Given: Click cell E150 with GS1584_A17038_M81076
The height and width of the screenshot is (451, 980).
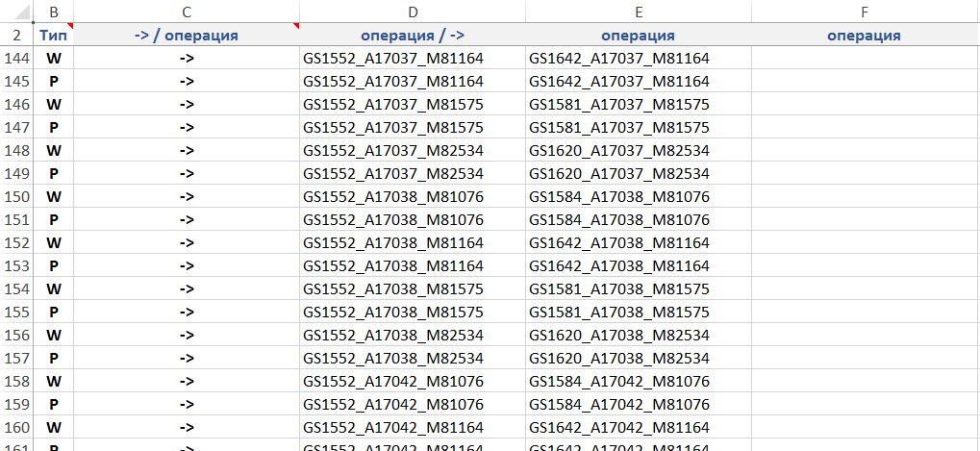Looking at the screenshot, I should [619, 196].
